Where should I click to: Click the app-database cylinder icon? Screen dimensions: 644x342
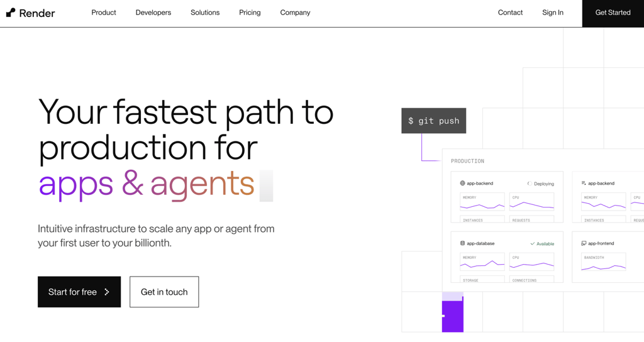pos(462,243)
